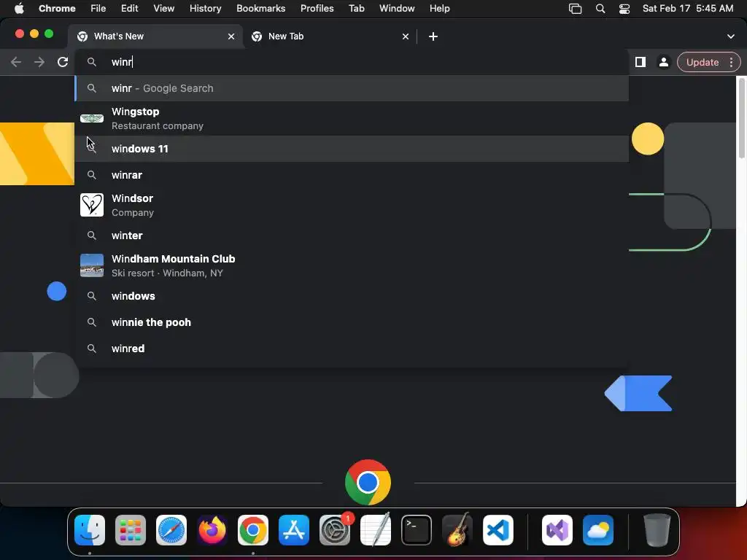Choose the Windham Mountain Club suggestion

352,265
